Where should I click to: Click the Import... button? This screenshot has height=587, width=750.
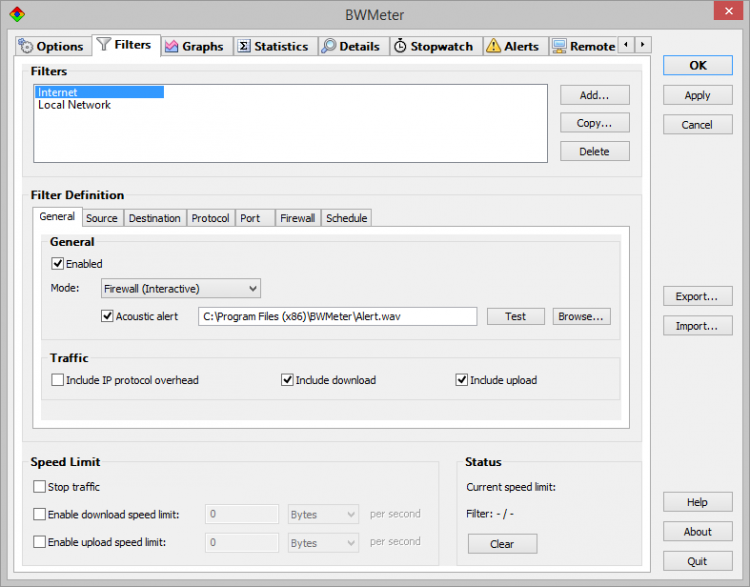click(697, 326)
